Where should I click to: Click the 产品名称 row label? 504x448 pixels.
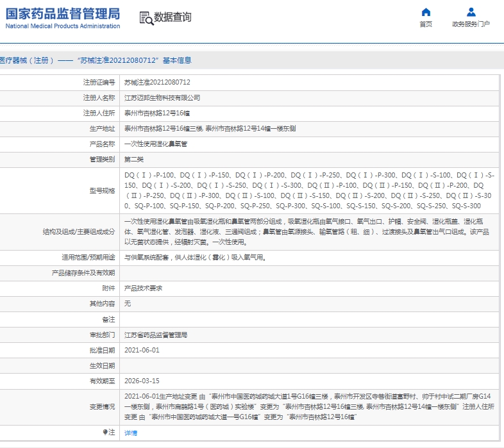pyautogui.click(x=102, y=144)
